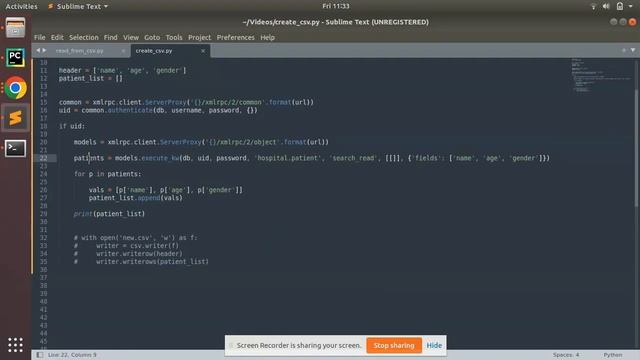
Task: Click line number 22 in the gutter
Action: 43,158
